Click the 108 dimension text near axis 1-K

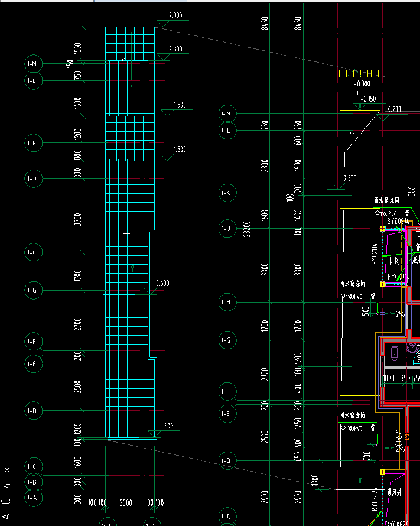click(x=290, y=197)
